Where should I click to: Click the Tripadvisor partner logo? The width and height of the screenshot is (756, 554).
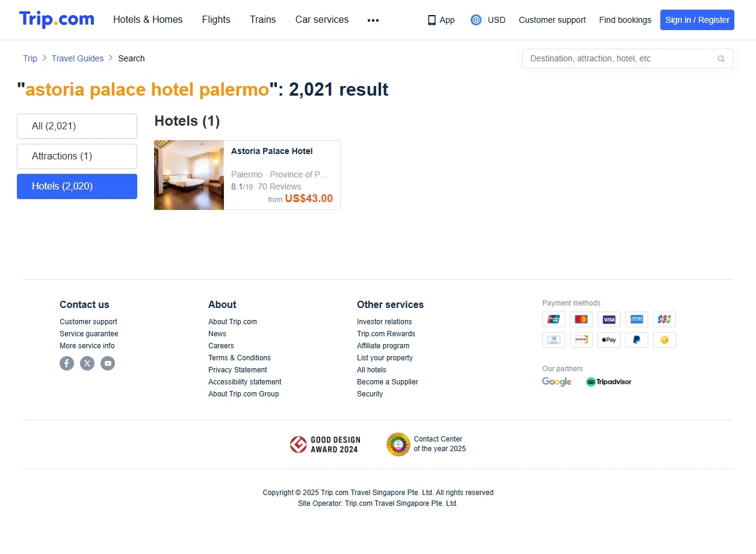tap(609, 382)
